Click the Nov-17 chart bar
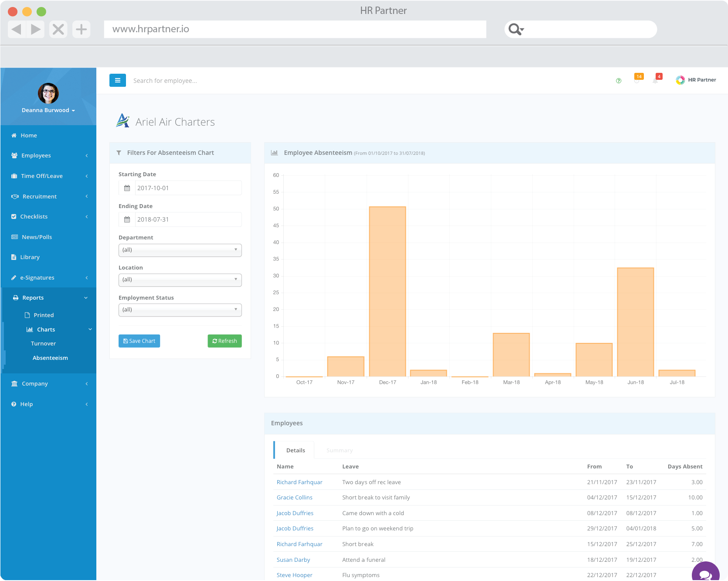The image size is (728, 581). click(x=346, y=366)
